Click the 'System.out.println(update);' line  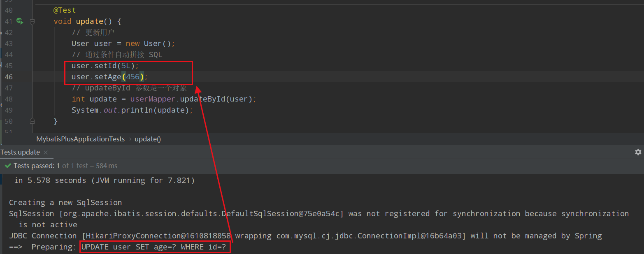(x=132, y=110)
